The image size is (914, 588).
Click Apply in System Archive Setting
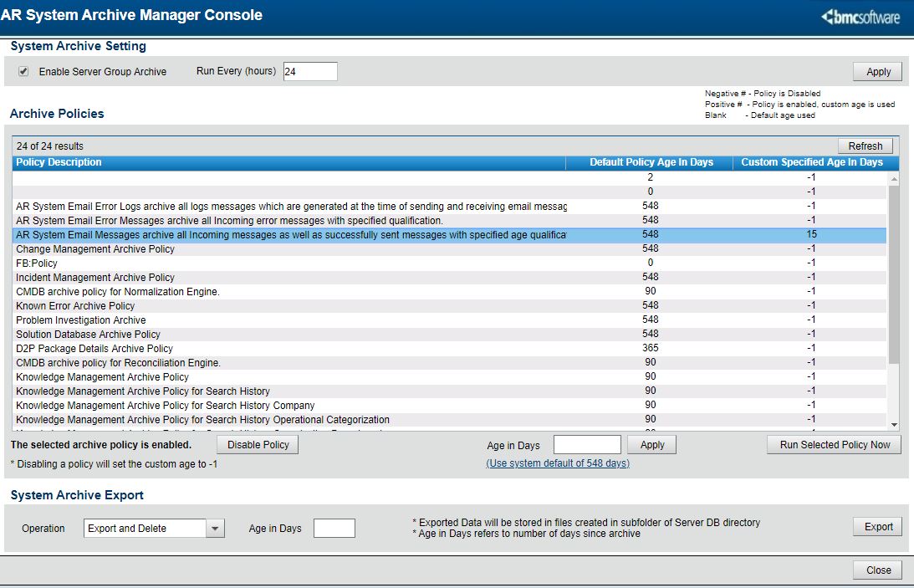pos(877,72)
